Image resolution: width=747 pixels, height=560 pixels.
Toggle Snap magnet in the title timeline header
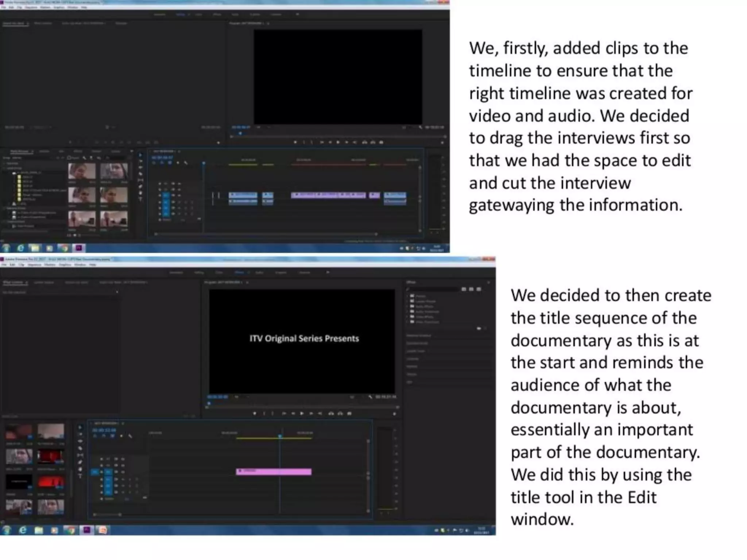click(104, 436)
